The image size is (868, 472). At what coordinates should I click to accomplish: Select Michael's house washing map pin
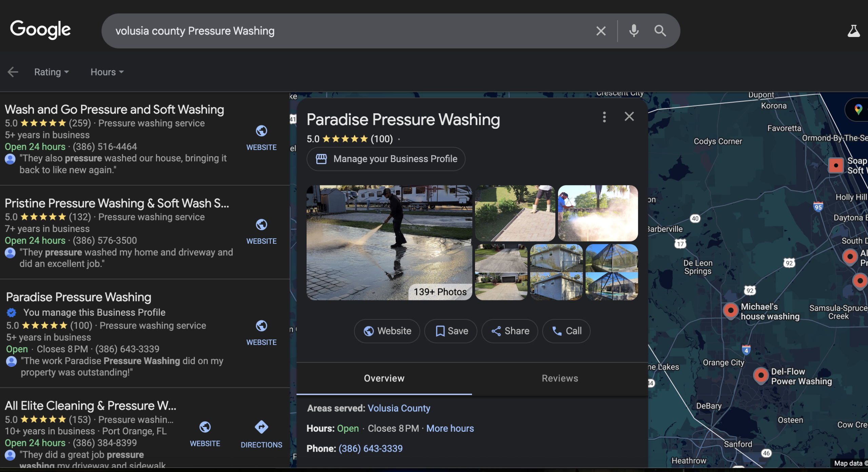pos(731,311)
